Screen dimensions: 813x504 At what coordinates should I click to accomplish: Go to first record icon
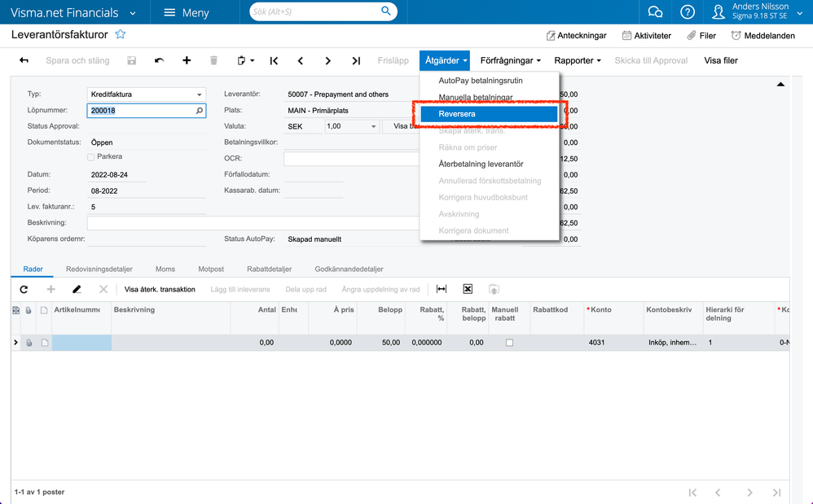[274, 61]
